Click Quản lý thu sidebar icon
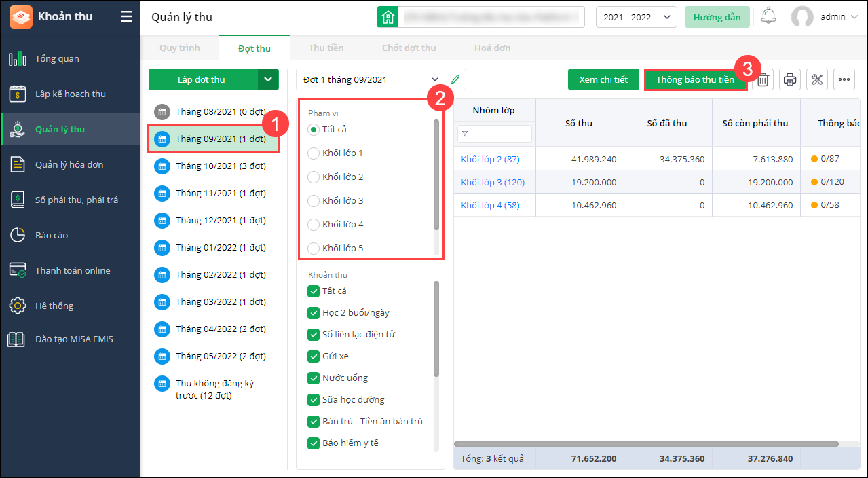Image resolution: width=868 pixels, height=478 pixels. click(18, 129)
